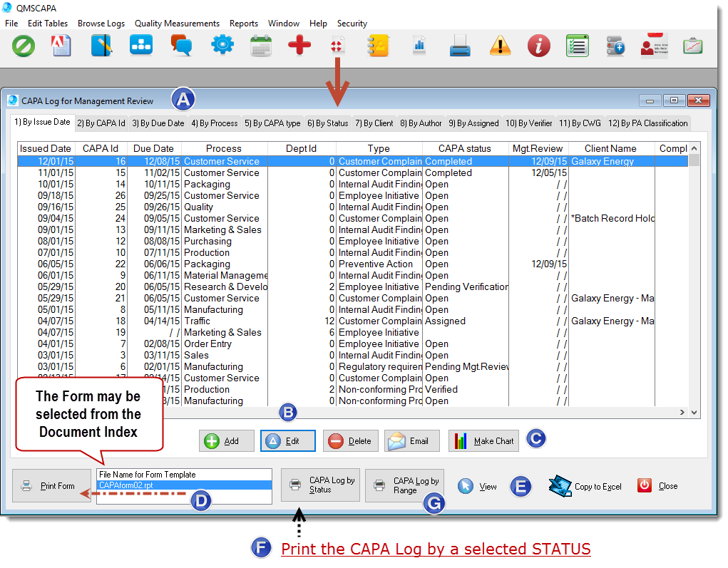The image size is (728, 568).
Task: Click the red info icon
Action: coord(538,45)
